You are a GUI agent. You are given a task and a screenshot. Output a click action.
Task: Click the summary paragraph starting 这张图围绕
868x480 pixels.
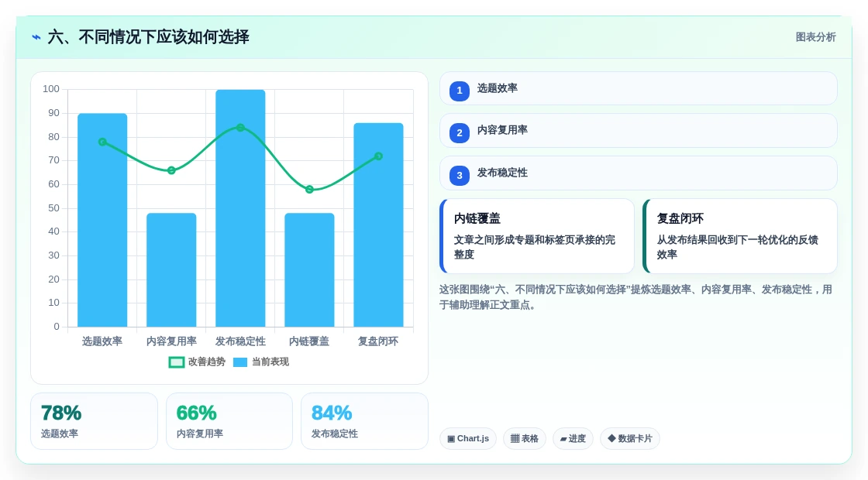[x=635, y=297]
